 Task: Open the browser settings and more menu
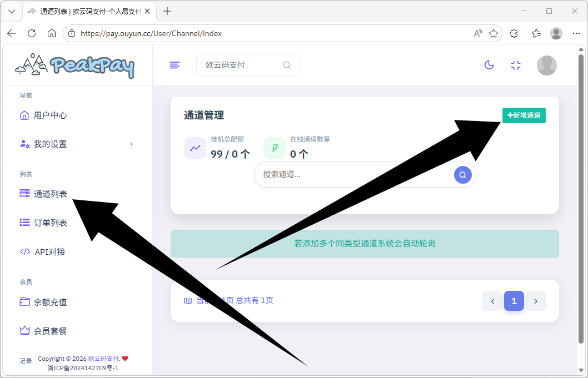click(x=576, y=33)
